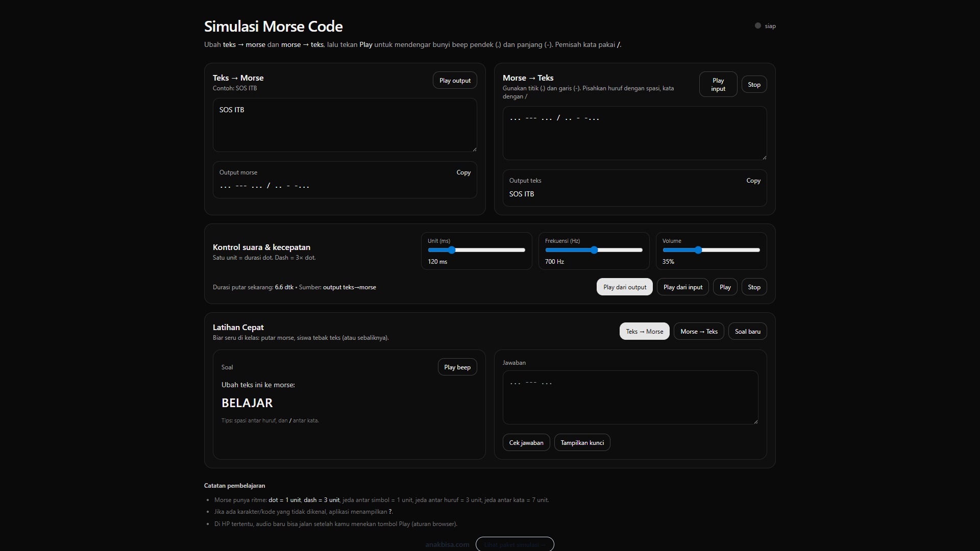Click the 35% volume value

click(x=668, y=262)
